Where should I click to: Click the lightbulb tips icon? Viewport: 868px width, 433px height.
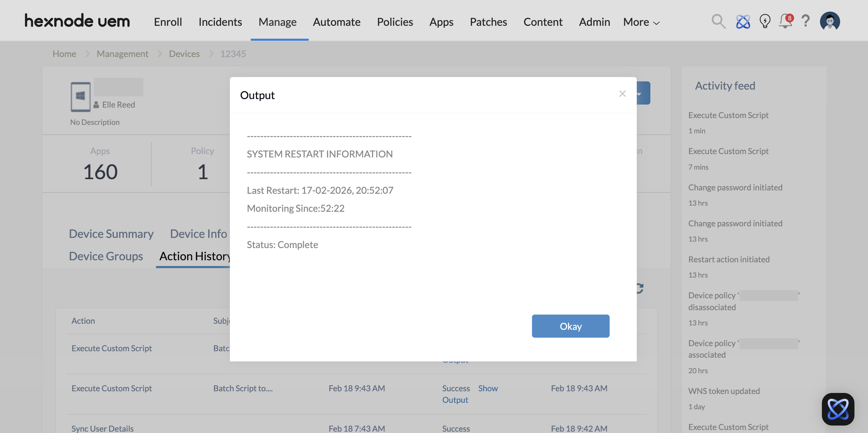click(x=765, y=22)
